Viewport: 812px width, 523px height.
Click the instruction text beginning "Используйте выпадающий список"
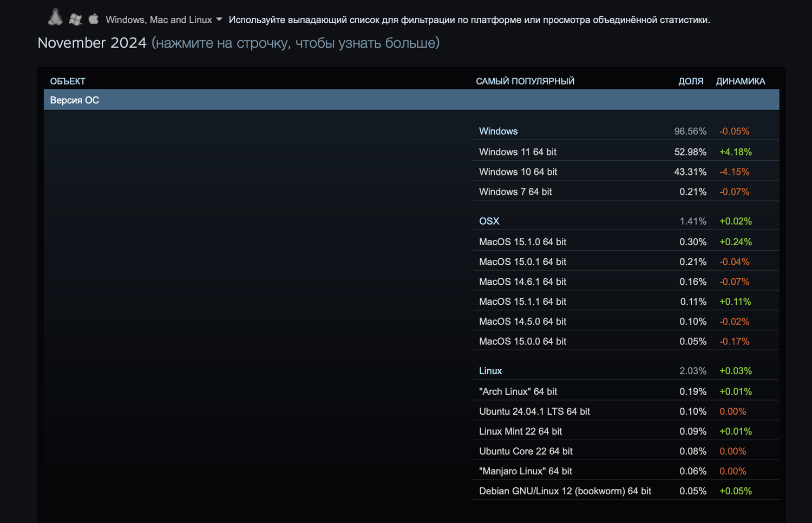(469, 20)
